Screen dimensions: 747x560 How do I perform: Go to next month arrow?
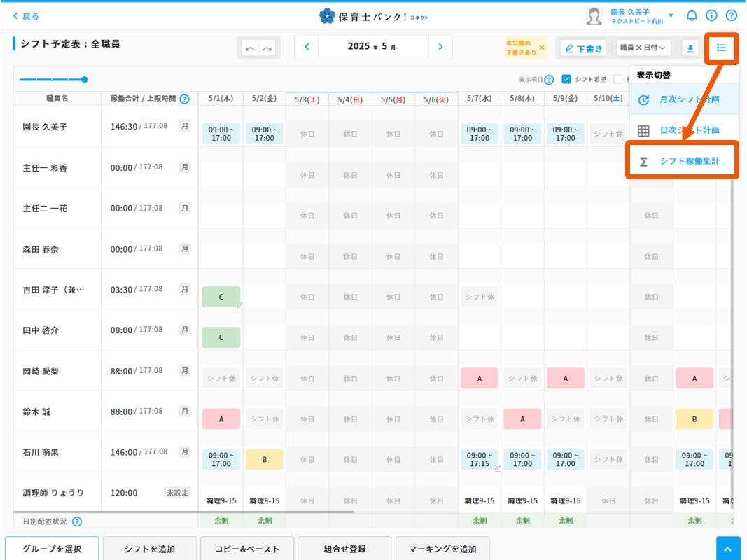tap(440, 47)
